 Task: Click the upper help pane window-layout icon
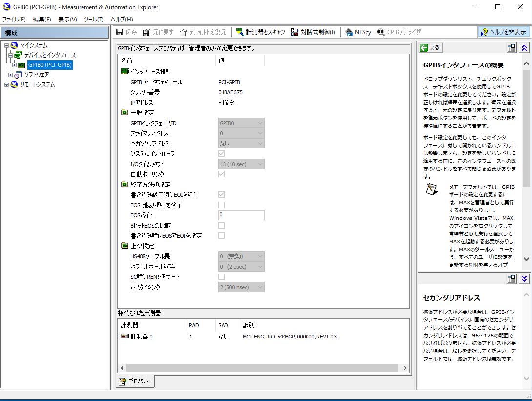(x=512, y=48)
